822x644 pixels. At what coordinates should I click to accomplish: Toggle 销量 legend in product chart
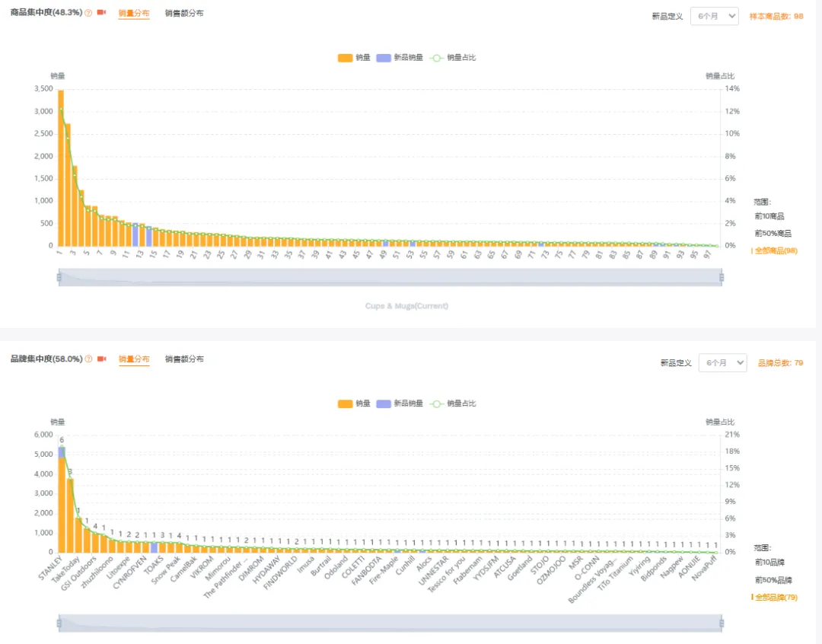point(352,58)
